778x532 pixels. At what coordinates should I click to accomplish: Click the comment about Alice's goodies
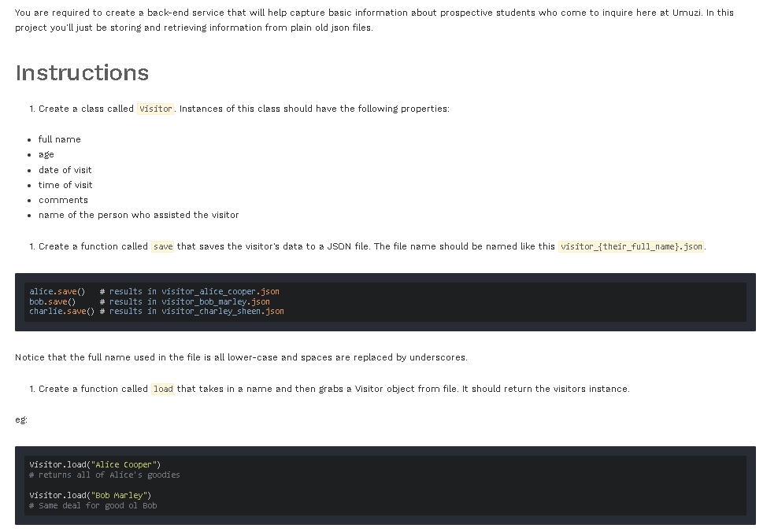(104, 475)
